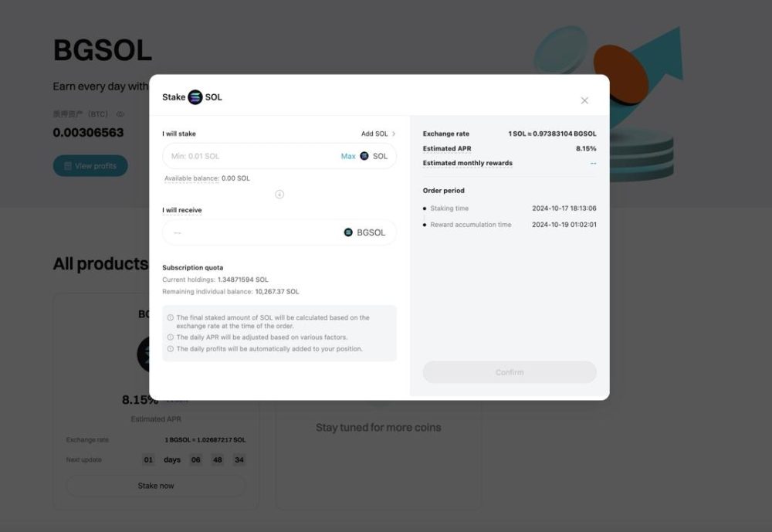Click info icon beside daily profits note
Screen dimensions: 772x532
pyautogui.click(x=171, y=349)
